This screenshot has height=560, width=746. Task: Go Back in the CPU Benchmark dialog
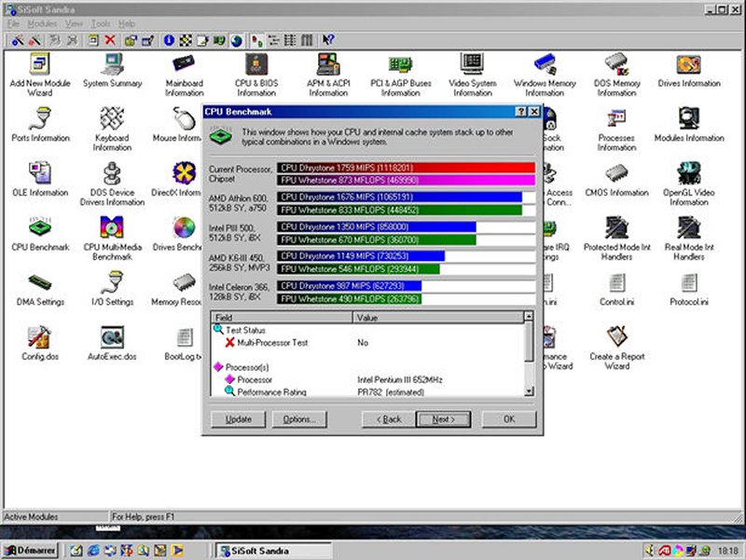[389, 419]
